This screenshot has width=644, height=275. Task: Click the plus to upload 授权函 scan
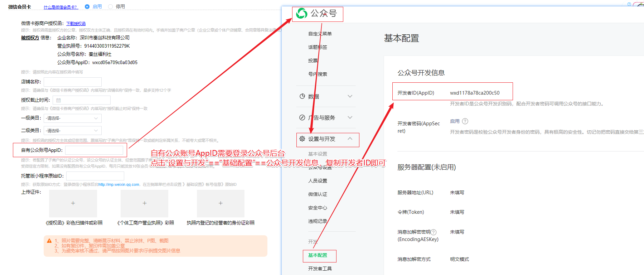pyautogui.click(x=73, y=203)
